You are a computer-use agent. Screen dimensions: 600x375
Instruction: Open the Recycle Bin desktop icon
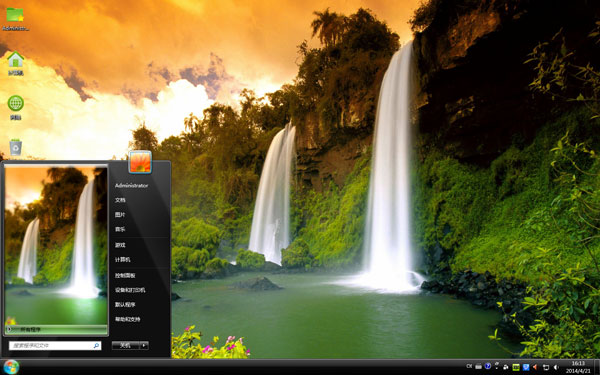pos(16,147)
